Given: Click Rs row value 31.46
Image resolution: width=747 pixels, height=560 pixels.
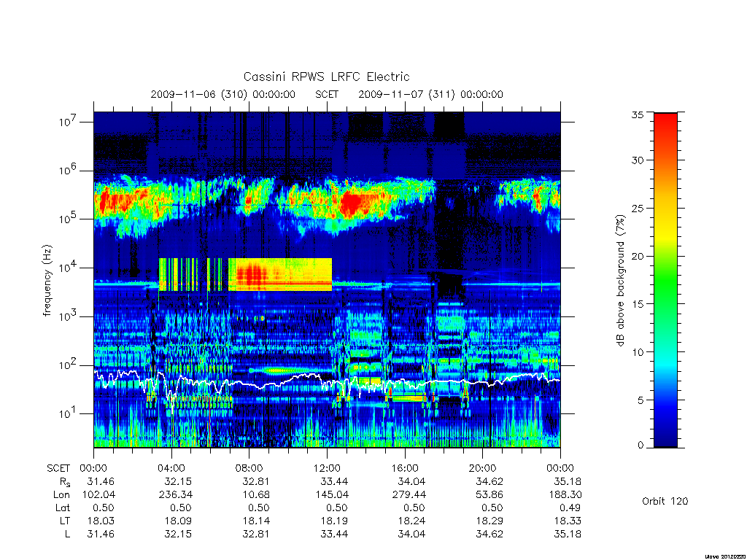Looking at the screenshot, I should coord(101,481).
